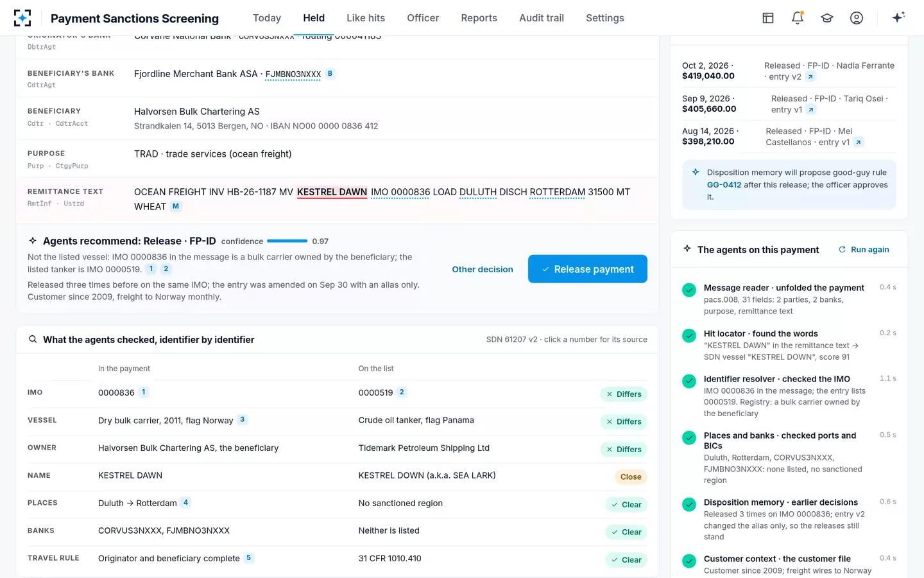924x578 pixels.
Task: Open the training cap icon
Action: (x=827, y=18)
